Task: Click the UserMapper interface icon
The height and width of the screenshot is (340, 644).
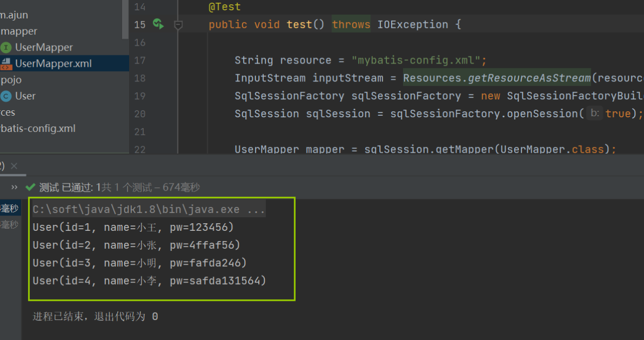Action: point(6,47)
